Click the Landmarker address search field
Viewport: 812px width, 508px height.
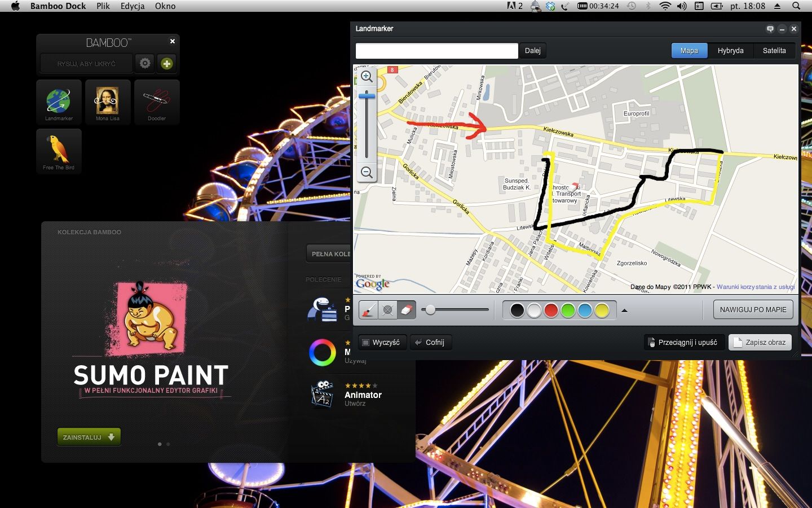[436, 51]
